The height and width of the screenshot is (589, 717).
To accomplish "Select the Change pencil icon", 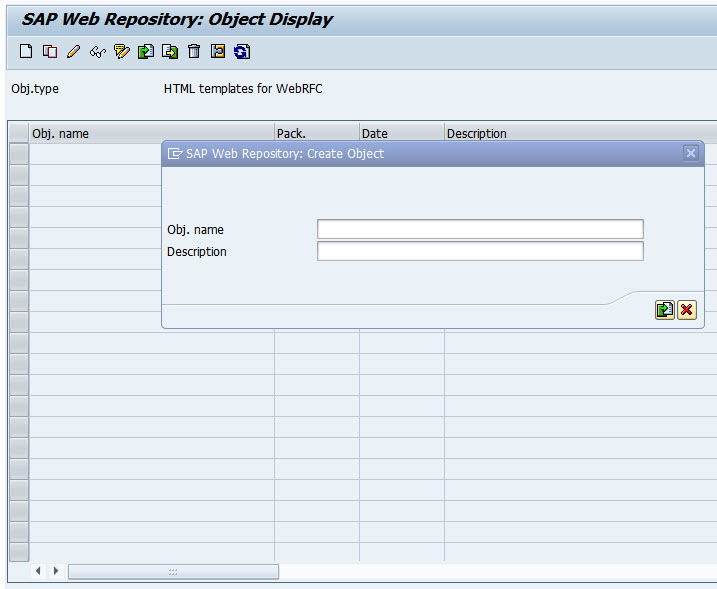I will 74,51.
